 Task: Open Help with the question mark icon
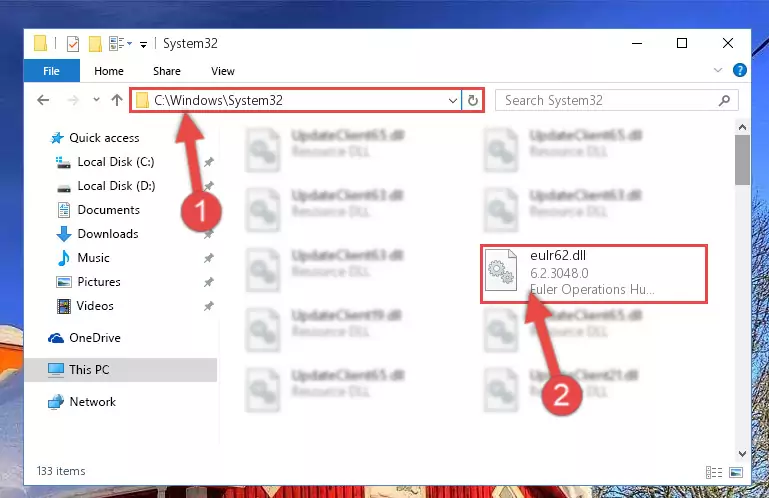(740, 70)
